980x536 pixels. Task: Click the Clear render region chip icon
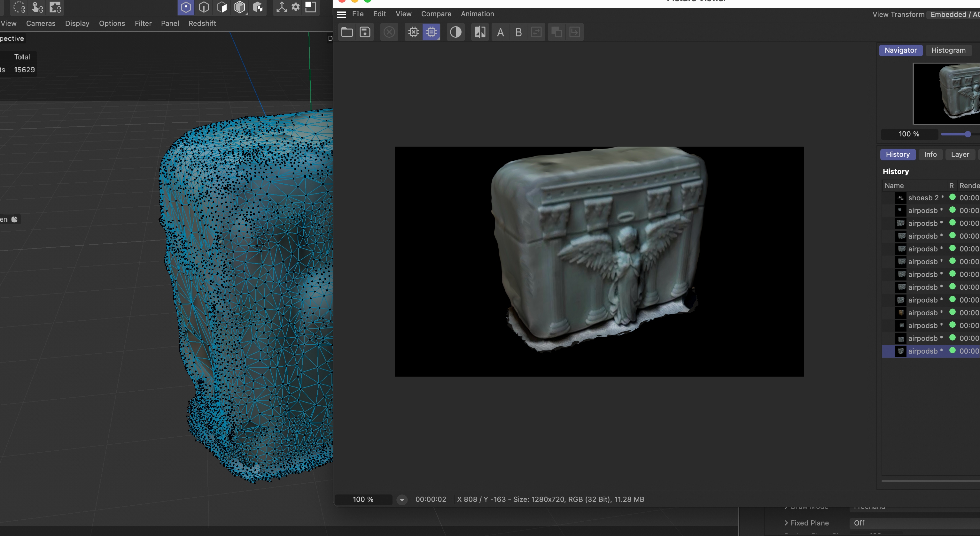413,32
